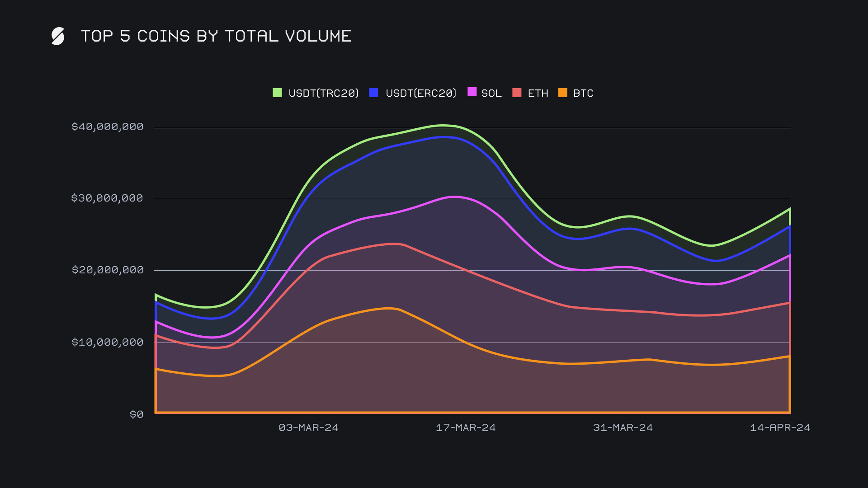Click the $30,000,000 y-axis label
This screenshot has width=868, height=488.
(107, 198)
